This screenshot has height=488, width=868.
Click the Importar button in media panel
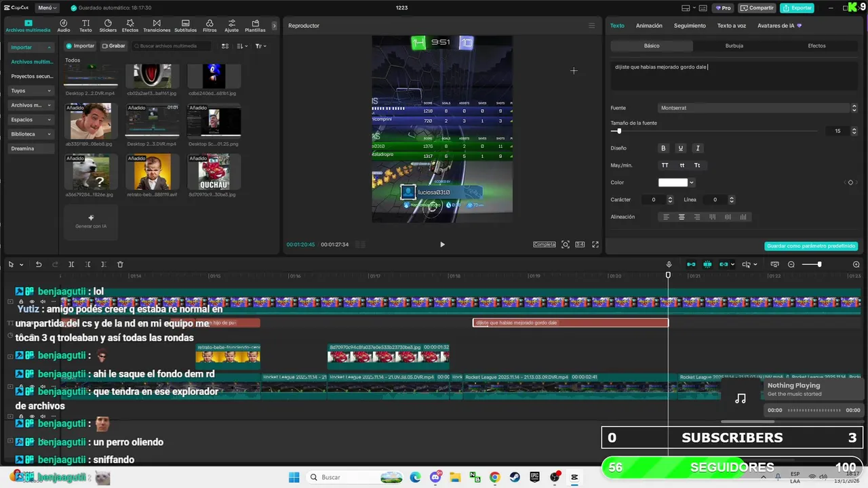click(x=80, y=46)
